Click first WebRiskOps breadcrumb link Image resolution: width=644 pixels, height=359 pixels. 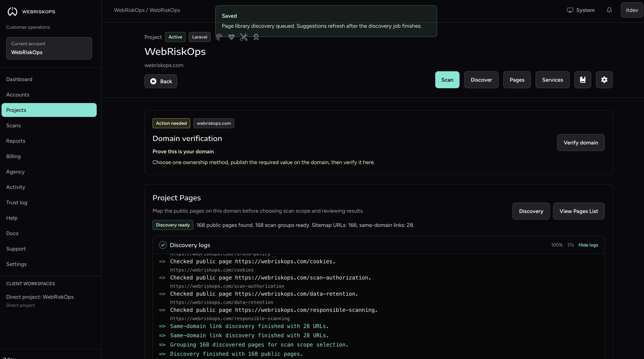click(x=129, y=10)
